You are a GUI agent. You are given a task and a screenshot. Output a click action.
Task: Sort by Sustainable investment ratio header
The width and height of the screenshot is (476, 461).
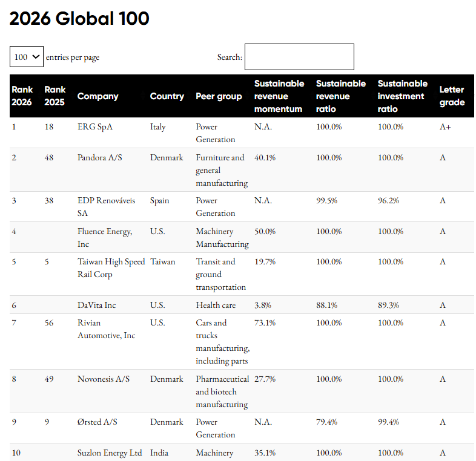[402, 96]
